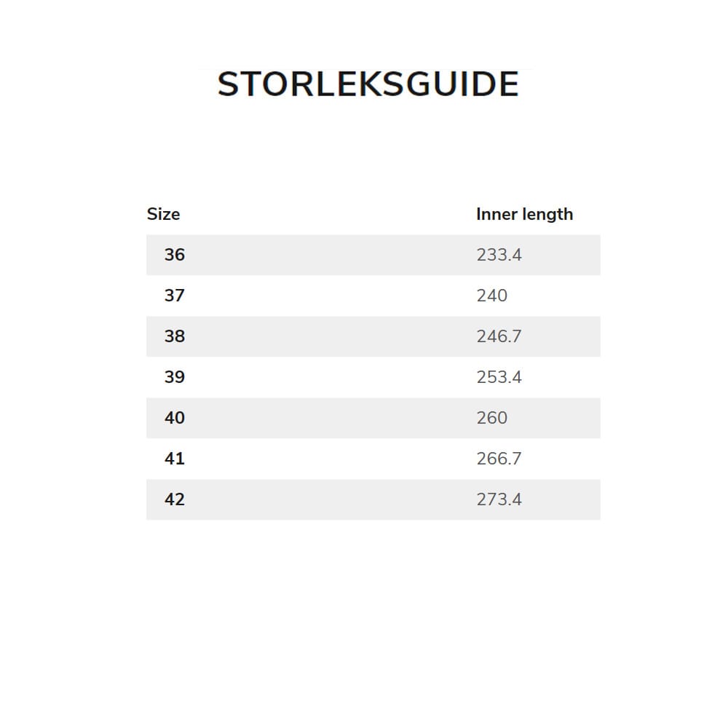Click the middle of the size 36 row
This screenshot has width=728, height=728.
point(373,255)
